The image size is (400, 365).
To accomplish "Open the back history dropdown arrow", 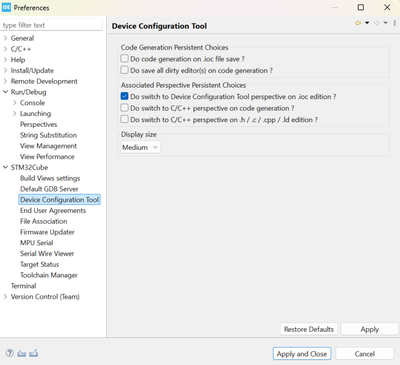I will pyautogui.click(x=367, y=23).
